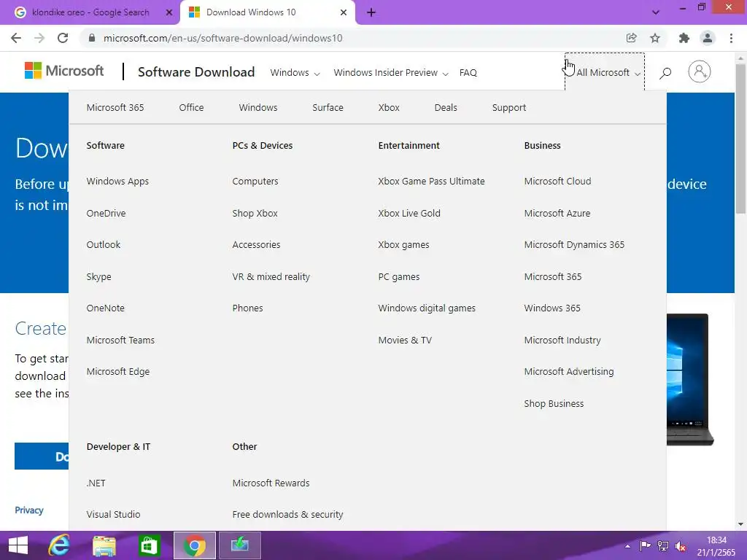Select Deals from the menu

coord(446,108)
